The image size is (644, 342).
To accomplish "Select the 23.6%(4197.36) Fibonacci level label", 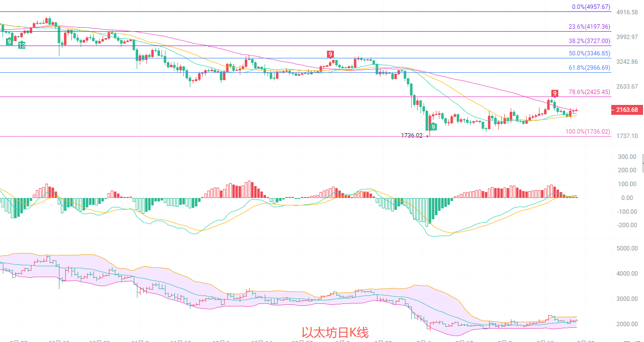I will pyautogui.click(x=589, y=27).
